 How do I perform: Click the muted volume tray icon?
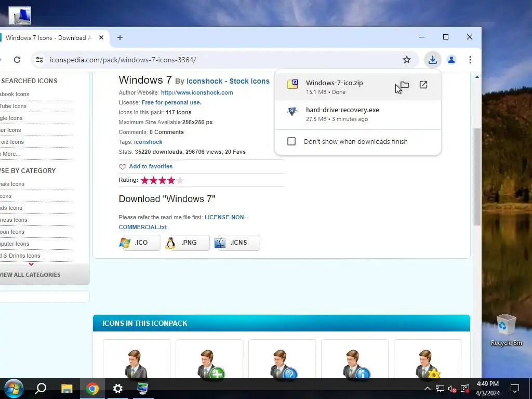(453, 389)
